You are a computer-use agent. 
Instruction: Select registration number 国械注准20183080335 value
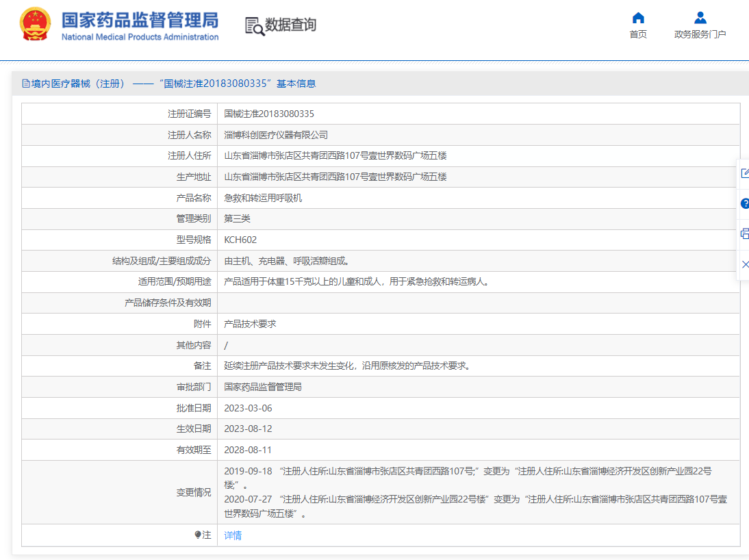pos(269,114)
